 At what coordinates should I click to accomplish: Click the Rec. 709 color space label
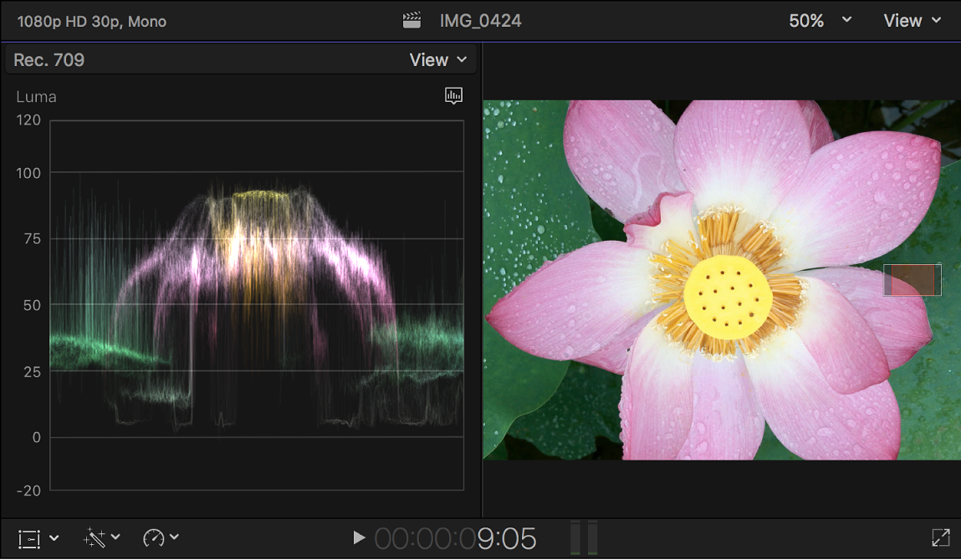[48, 59]
